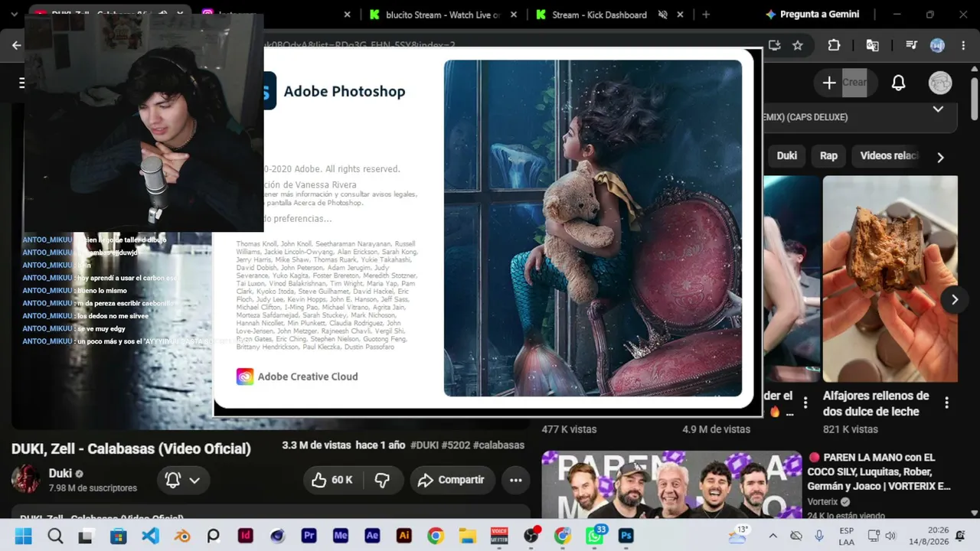980x551 pixels.
Task: Unmute the Kick Dashboard tab
Action: pos(663,15)
